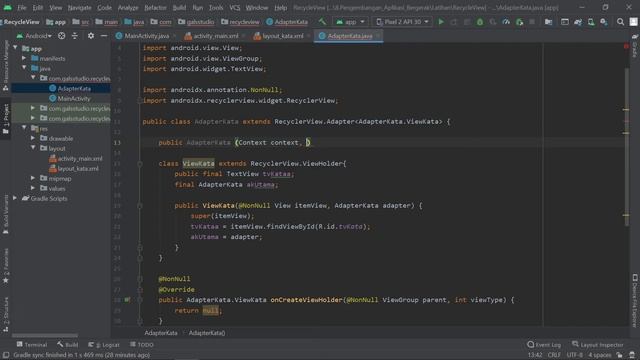Open the AVD Manager icon

(x=591, y=22)
